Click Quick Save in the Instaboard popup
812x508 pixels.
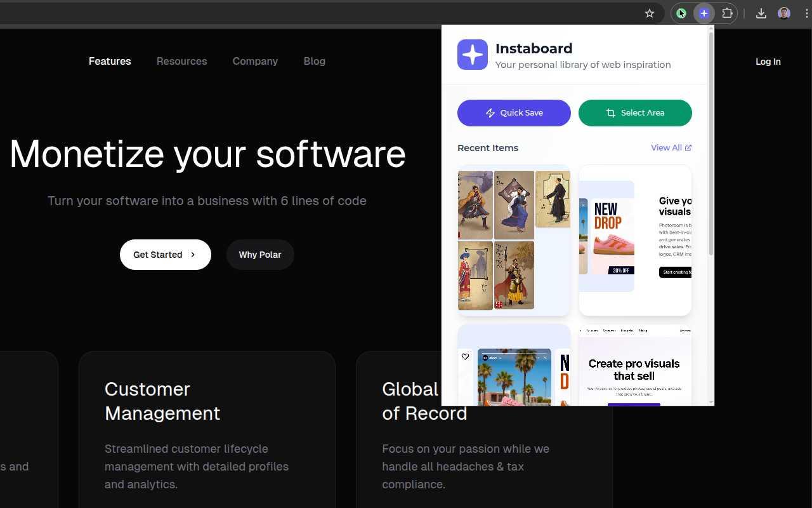(x=514, y=112)
